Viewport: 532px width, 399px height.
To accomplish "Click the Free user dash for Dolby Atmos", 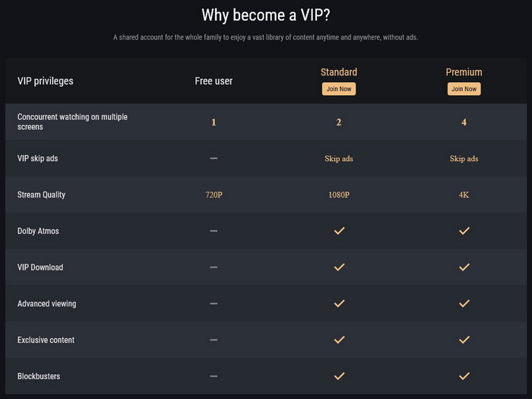I will click(x=214, y=231).
